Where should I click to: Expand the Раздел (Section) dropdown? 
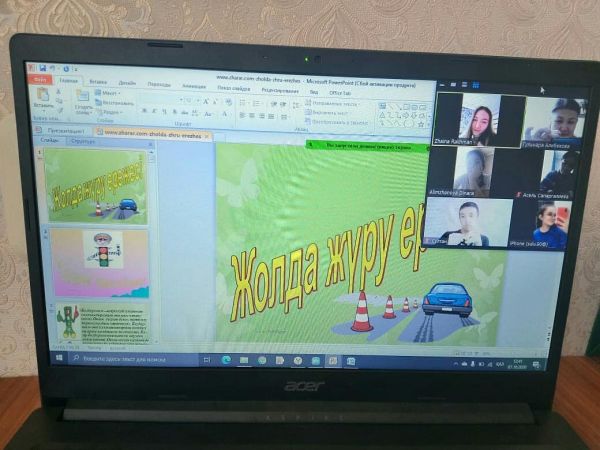tap(111, 112)
